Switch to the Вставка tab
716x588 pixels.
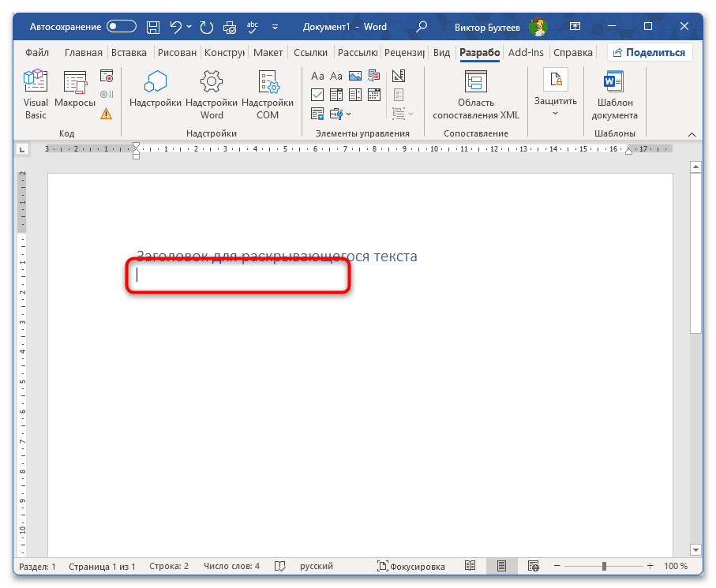(x=129, y=53)
